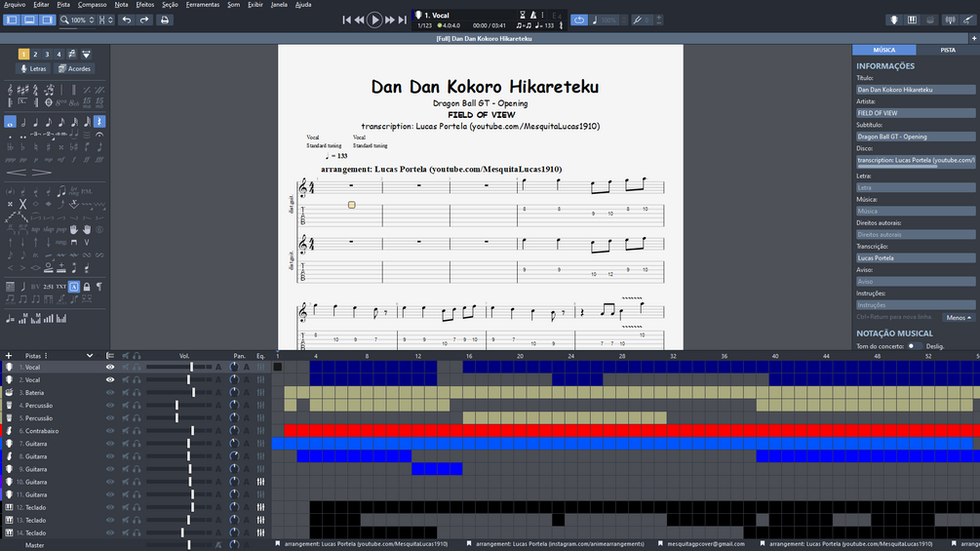This screenshot has width=980, height=551.
Task: Solo track 7. Guitarra with headphones icon
Action: tap(137, 444)
